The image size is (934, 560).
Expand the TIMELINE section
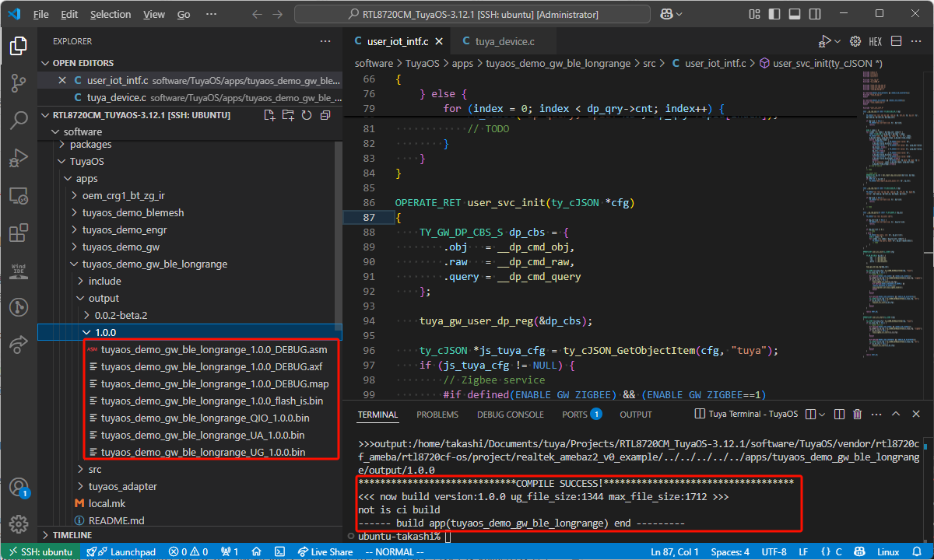pyautogui.click(x=72, y=535)
